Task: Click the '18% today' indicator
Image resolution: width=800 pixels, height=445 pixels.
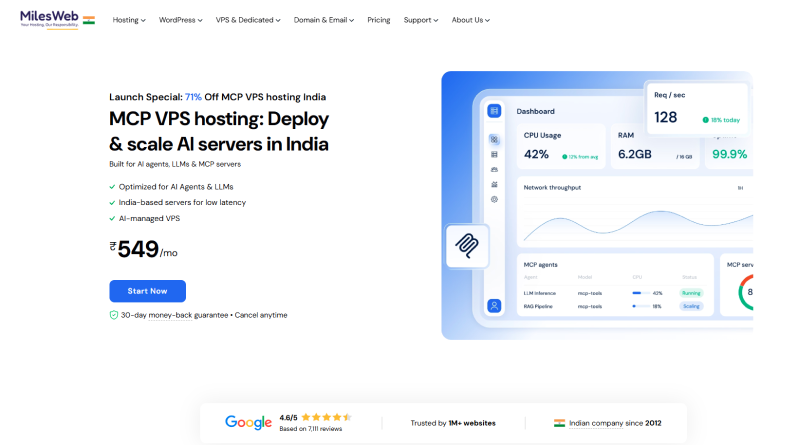Action: pos(721,120)
